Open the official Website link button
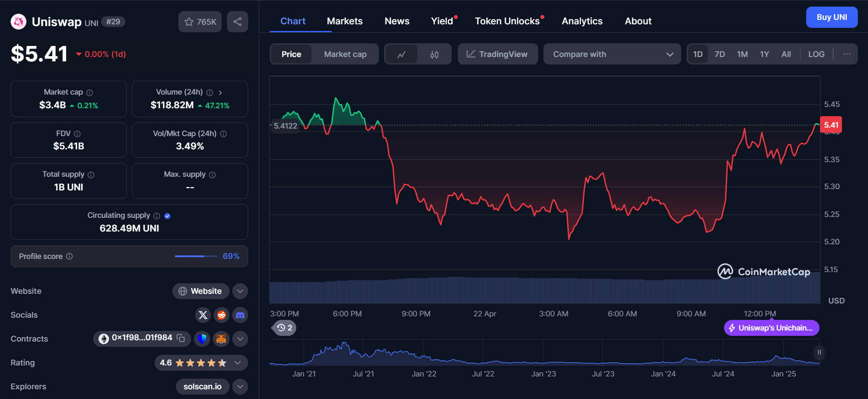 (200, 291)
